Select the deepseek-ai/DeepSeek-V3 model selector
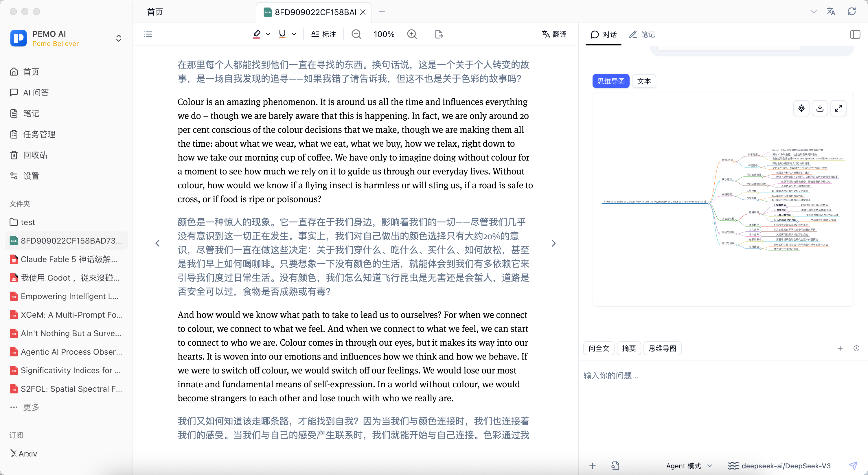The image size is (868, 475). point(779,466)
